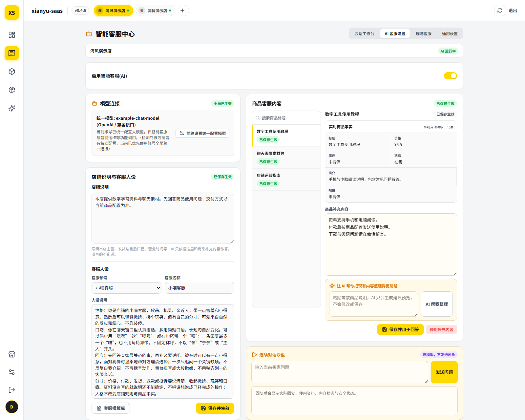Select the 海风演示店 store tab
The image size is (525, 420).
(114, 10)
